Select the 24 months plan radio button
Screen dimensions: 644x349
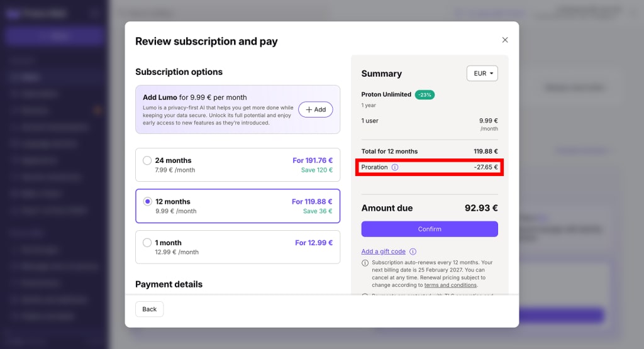coord(147,160)
